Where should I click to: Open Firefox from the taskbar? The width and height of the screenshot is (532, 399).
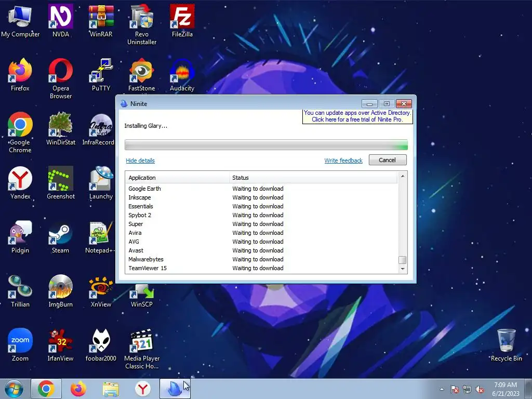(78, 389)
